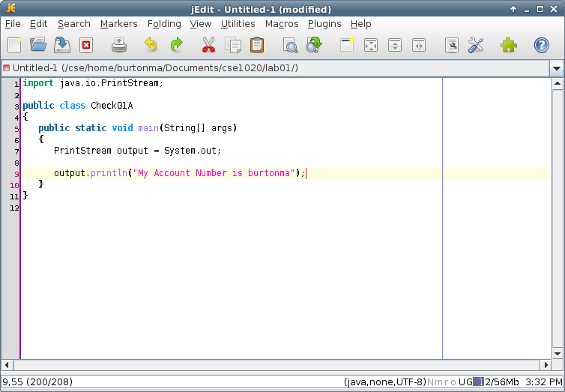Click 'System.out' on line 7
The height and width of the screenshot is (392, 565).
coord(190,150)
